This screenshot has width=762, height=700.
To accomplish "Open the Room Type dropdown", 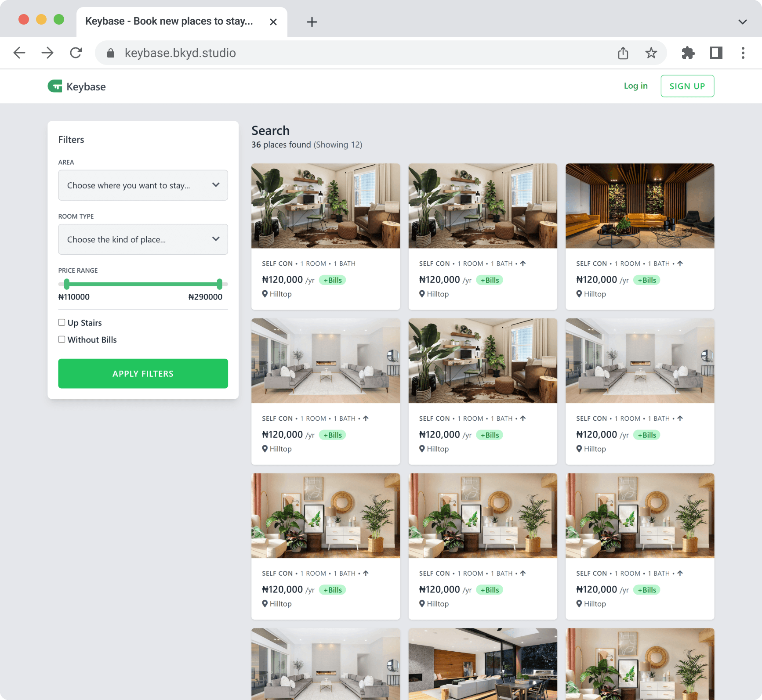I will [143, 239].
